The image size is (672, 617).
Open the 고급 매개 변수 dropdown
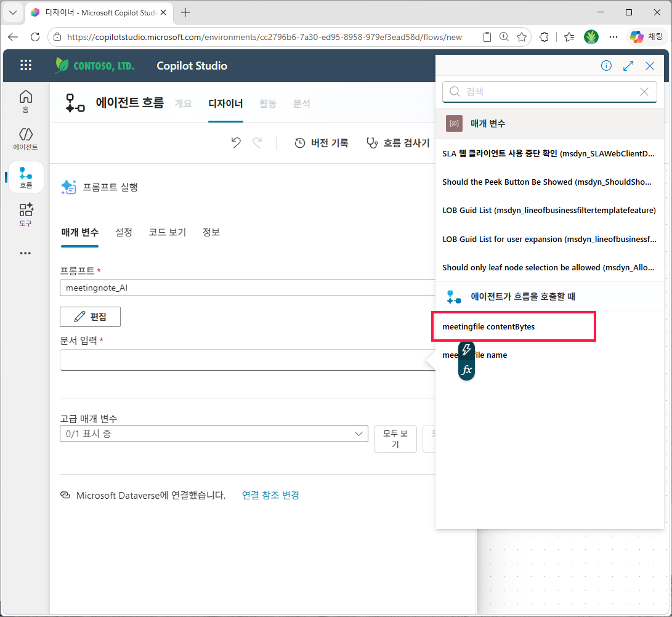214,434
